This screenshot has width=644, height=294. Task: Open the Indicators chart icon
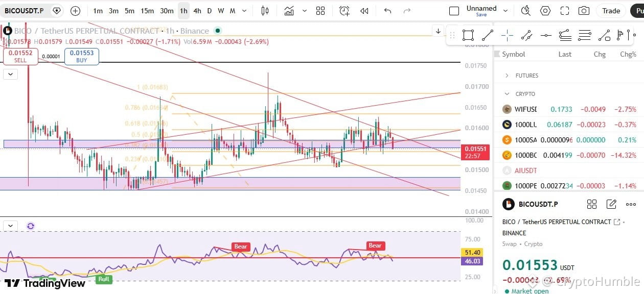point(289,11)
